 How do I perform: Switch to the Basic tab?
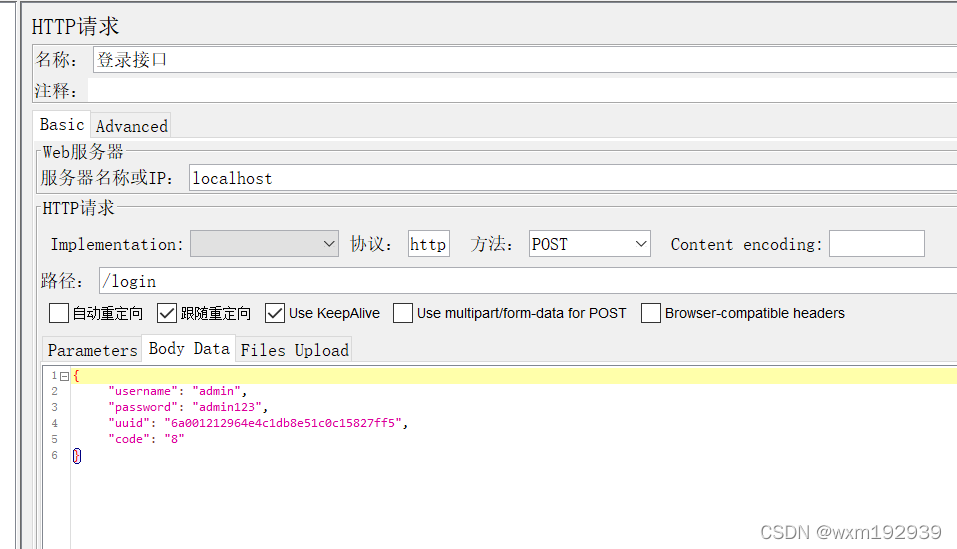(x=62, y=124)
